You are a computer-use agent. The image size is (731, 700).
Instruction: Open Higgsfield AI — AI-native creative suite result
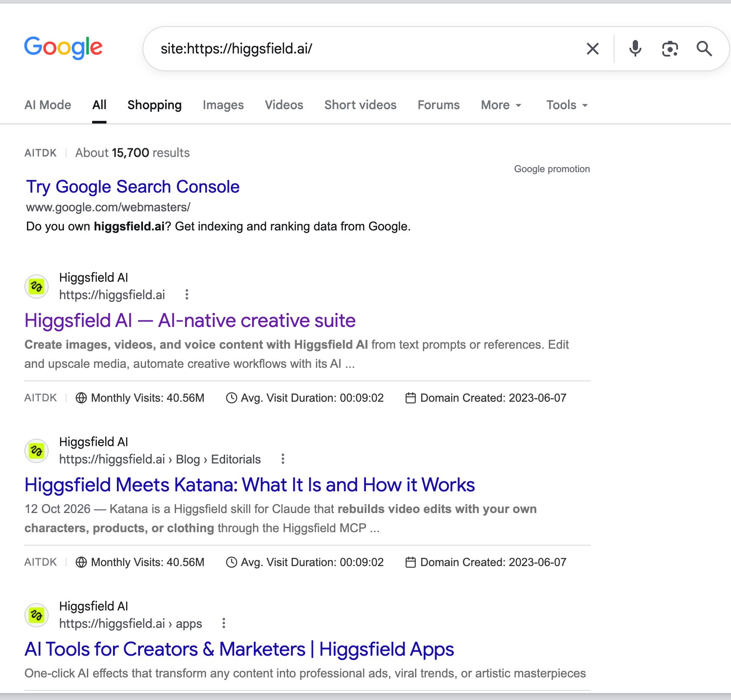click(190, 320)
